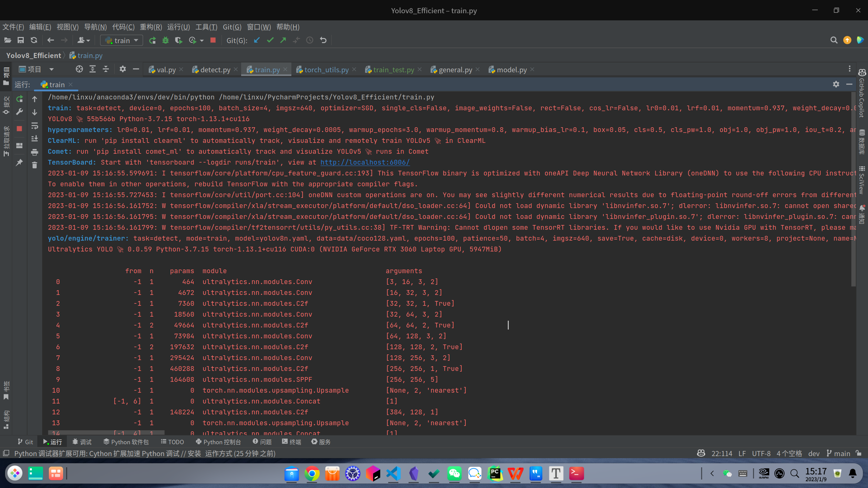The image size is (868, 488).
Task: Open the 重构(R) menu
Action: click(x=151, y=27)
